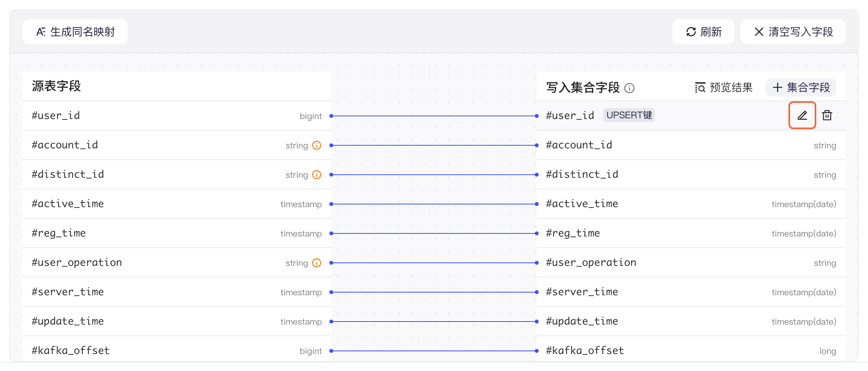868x371 pixels.
Task: Select target field #reg_time in collection
Action: (x=691, y=233)
